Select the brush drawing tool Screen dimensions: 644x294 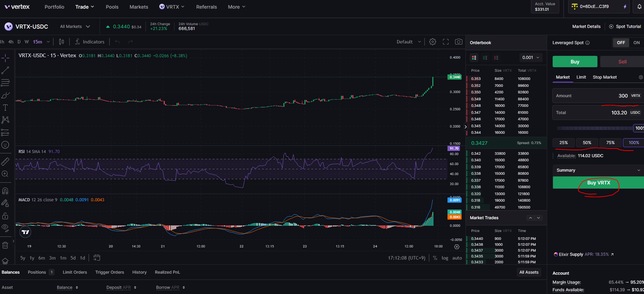coord(5,95)
